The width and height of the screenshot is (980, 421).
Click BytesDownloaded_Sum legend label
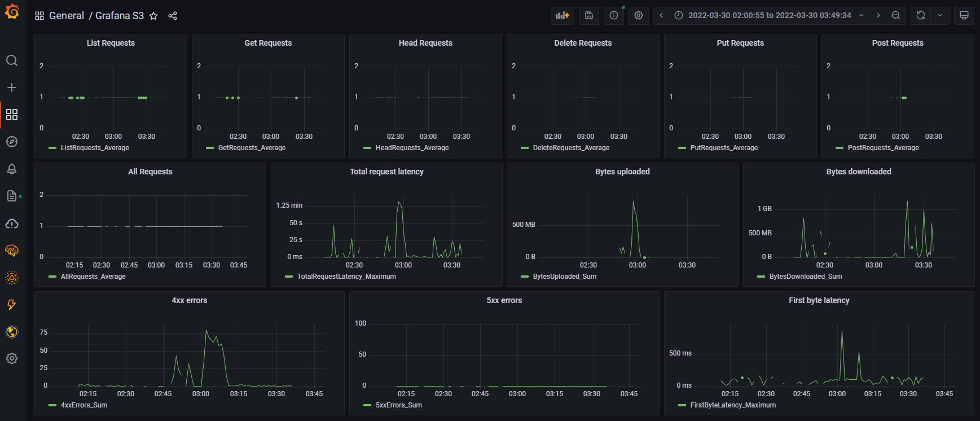tap(805, 277)
